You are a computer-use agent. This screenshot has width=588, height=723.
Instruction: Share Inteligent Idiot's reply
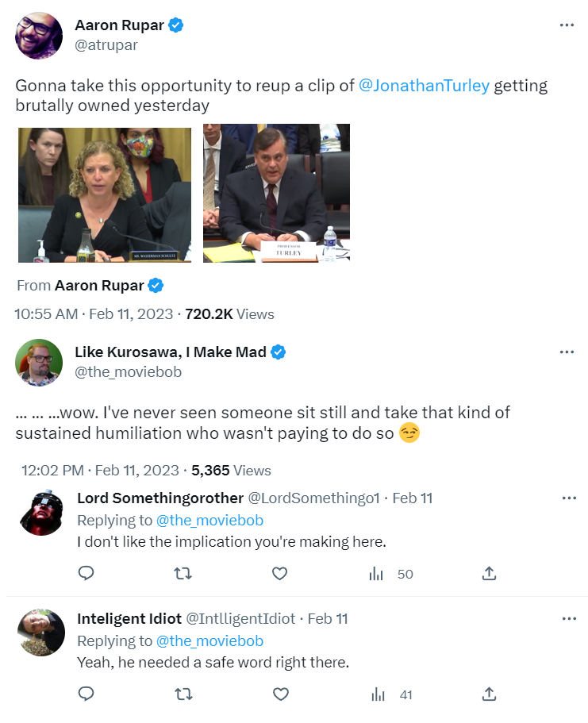[x=490, y=694]
